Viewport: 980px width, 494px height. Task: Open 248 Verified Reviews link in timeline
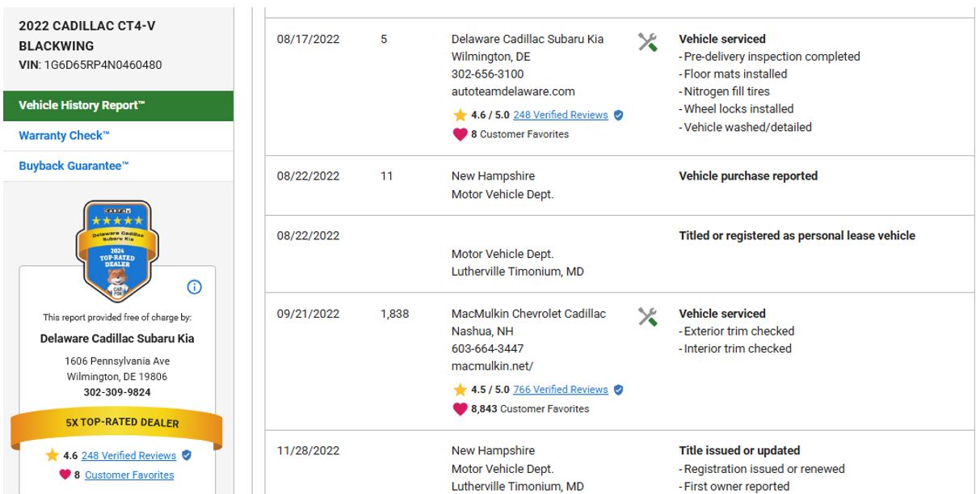point(560,115)
